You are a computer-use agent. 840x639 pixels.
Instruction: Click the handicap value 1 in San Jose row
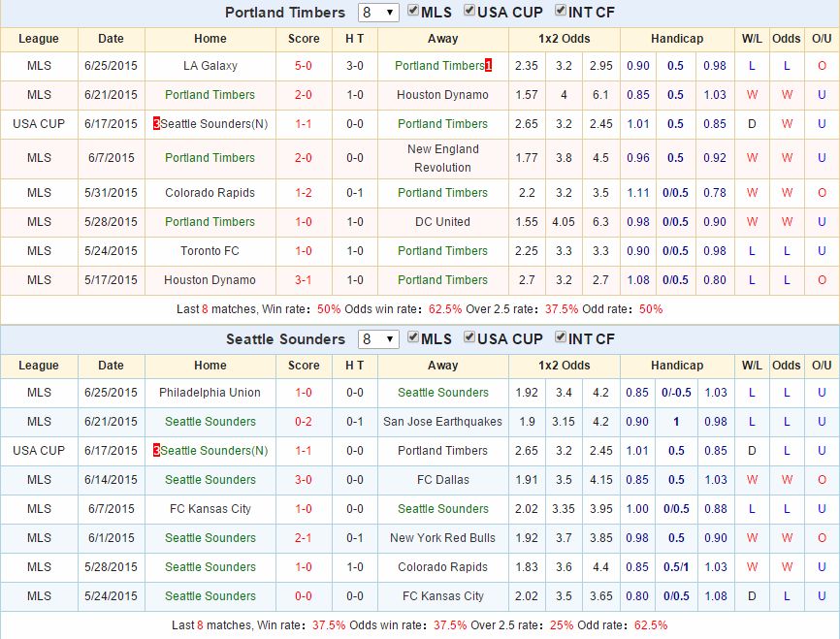[x=676, y=422]
